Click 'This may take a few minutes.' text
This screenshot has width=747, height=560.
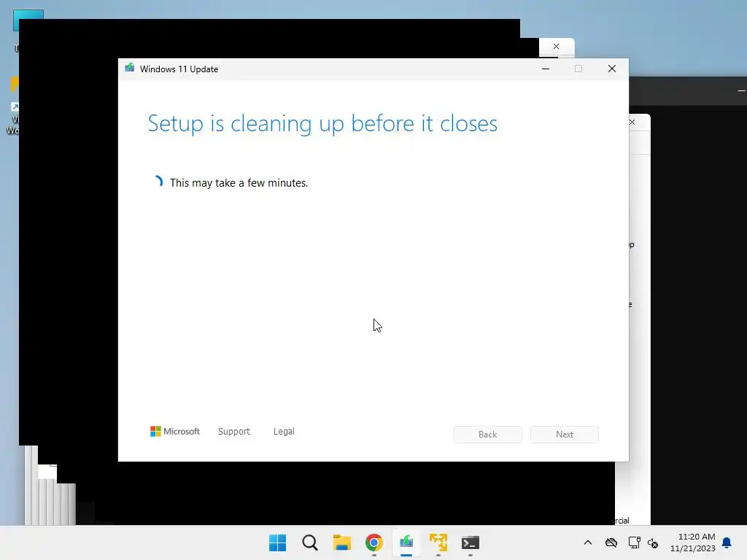[239, 183]
